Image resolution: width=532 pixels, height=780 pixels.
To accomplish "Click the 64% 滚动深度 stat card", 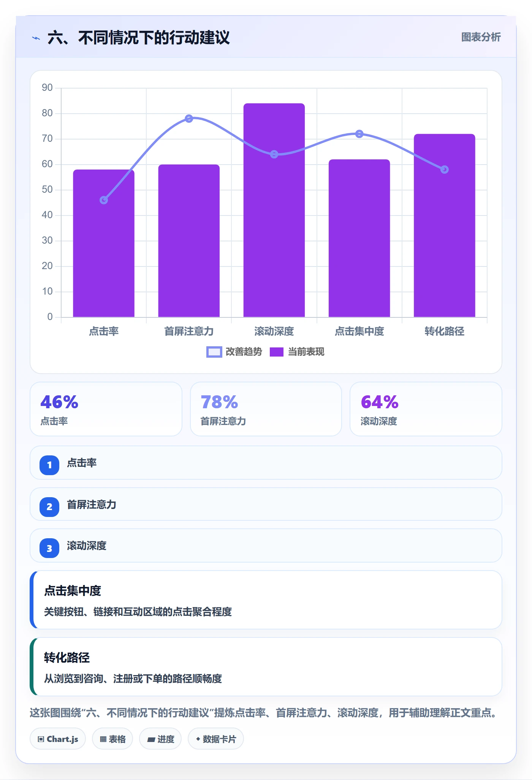I will click(426, 409).
